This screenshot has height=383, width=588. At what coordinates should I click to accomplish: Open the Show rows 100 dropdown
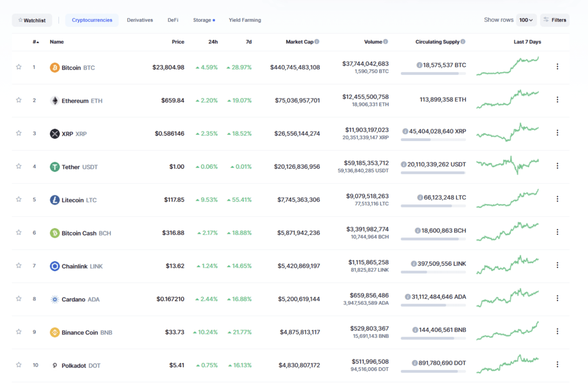pyautogui.click(x=526, y=20)
